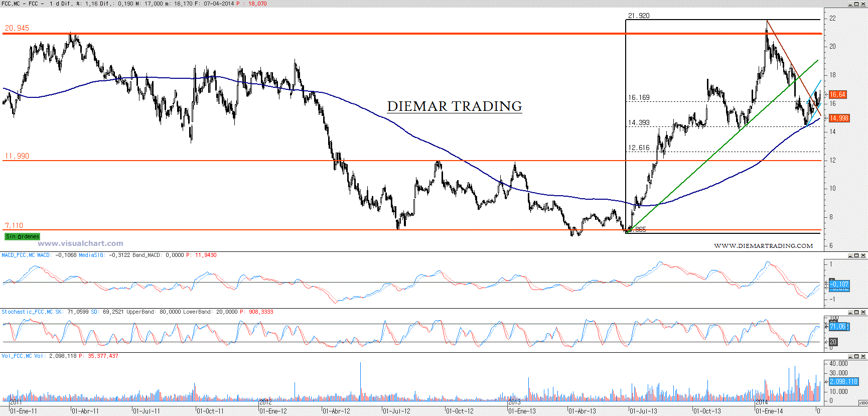This screenshot has height=416, width=868.
Task: Maximize the Volume indicator panel
Action: [x=857, y=356]
